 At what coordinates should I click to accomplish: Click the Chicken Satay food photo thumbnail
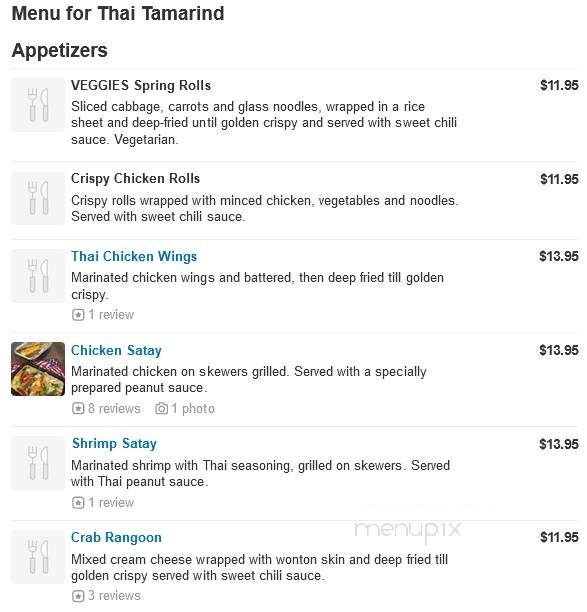coord(38,369)
